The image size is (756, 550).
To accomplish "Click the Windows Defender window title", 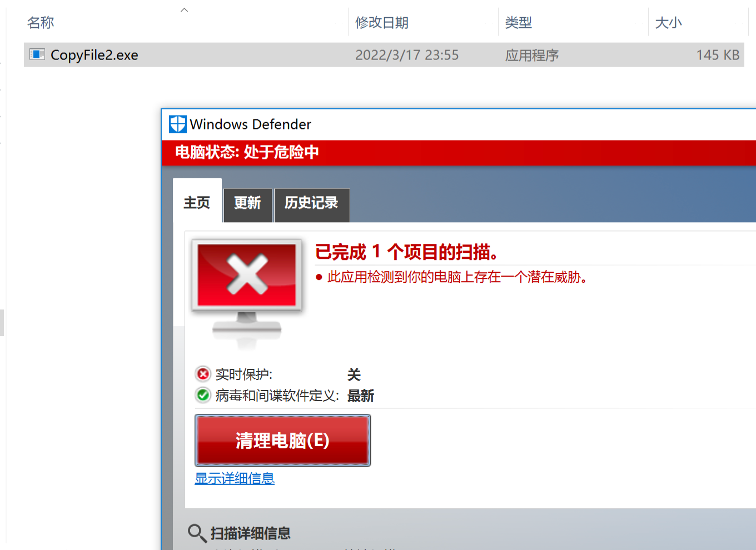I will click(250, 124).
